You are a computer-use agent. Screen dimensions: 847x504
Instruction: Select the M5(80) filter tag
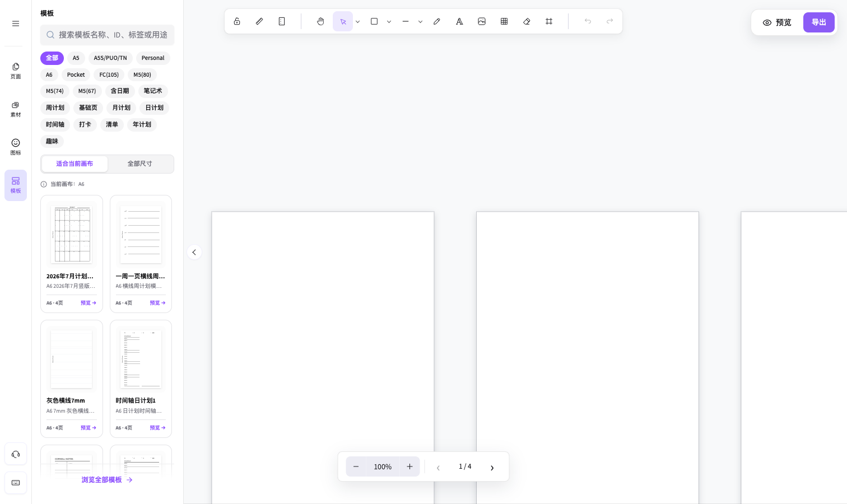point(142,74)
